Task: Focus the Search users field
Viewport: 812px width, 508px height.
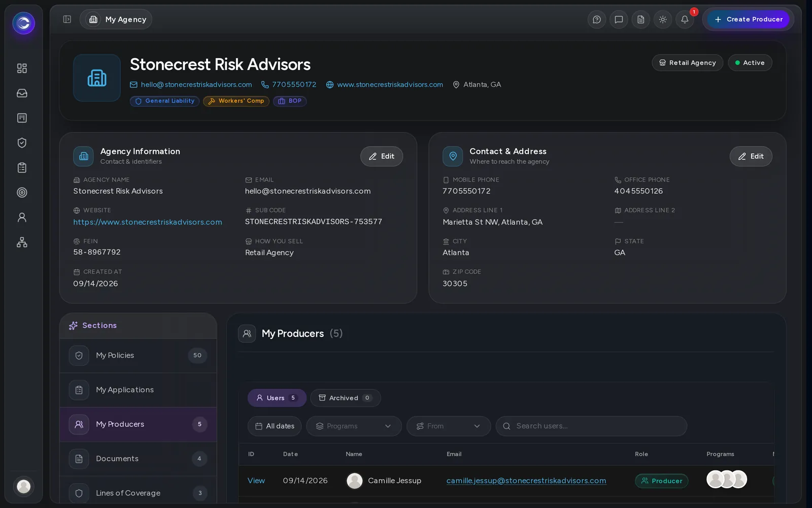Action: click(x=592, y=426)
